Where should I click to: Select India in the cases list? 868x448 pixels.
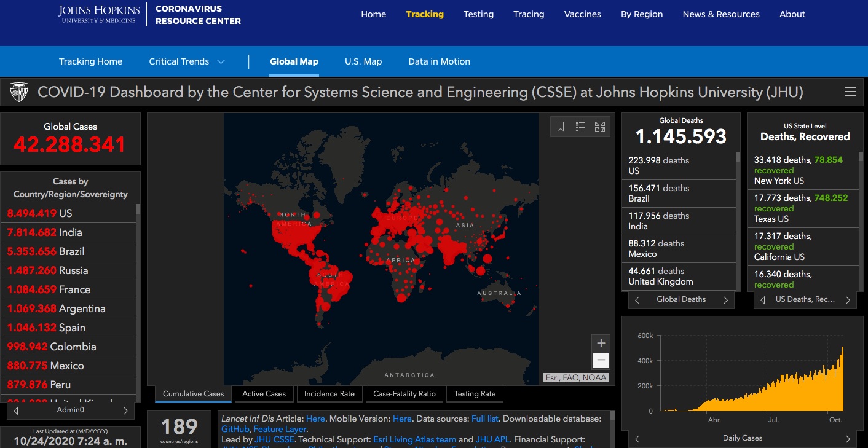[70, 232]
